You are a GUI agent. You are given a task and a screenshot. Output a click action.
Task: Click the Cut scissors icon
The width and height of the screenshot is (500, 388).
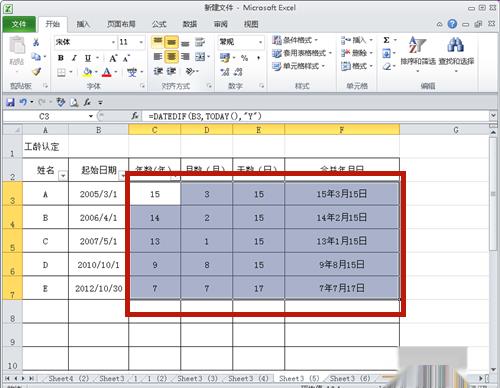[x=36, y=42]
